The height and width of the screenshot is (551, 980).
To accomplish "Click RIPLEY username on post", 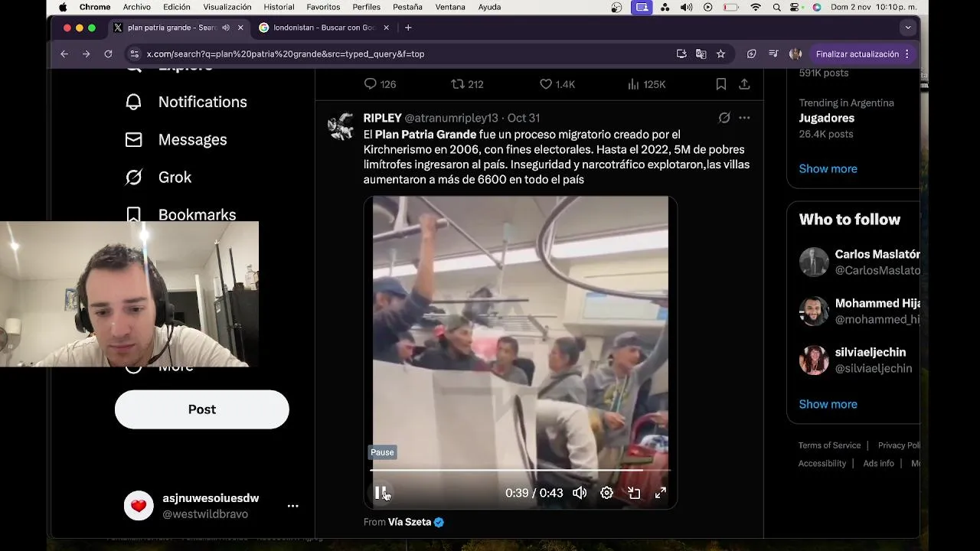I will tap(382, 118).
